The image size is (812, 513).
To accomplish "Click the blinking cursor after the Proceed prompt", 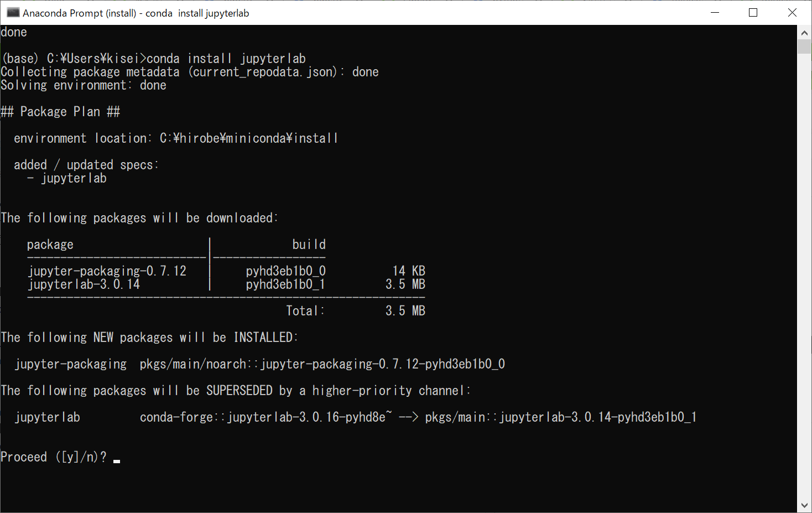I will coord(117,460).
